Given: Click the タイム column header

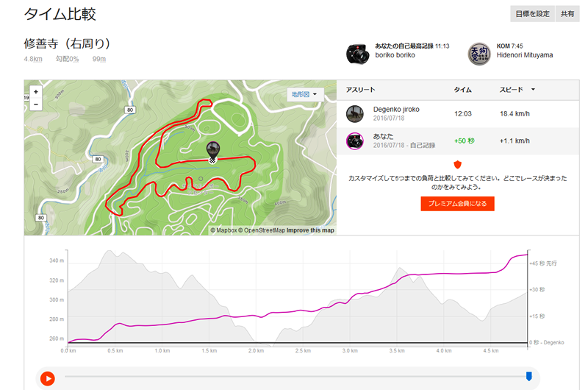Looking at the screenshot, I should 463,89.
